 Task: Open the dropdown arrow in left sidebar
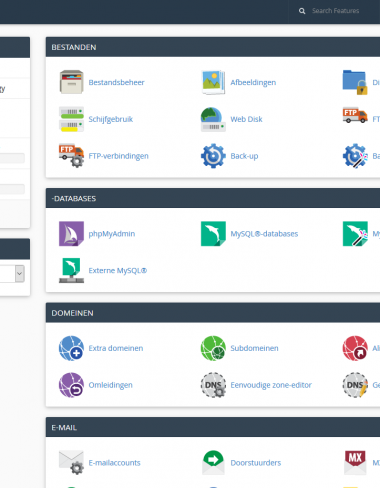[20, 274]
